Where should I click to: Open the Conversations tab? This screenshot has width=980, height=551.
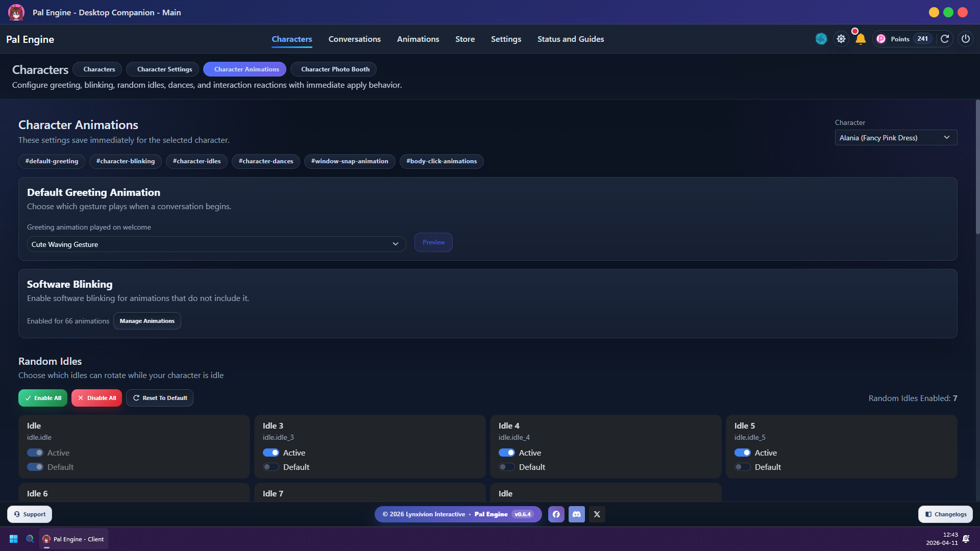[354, 39]
